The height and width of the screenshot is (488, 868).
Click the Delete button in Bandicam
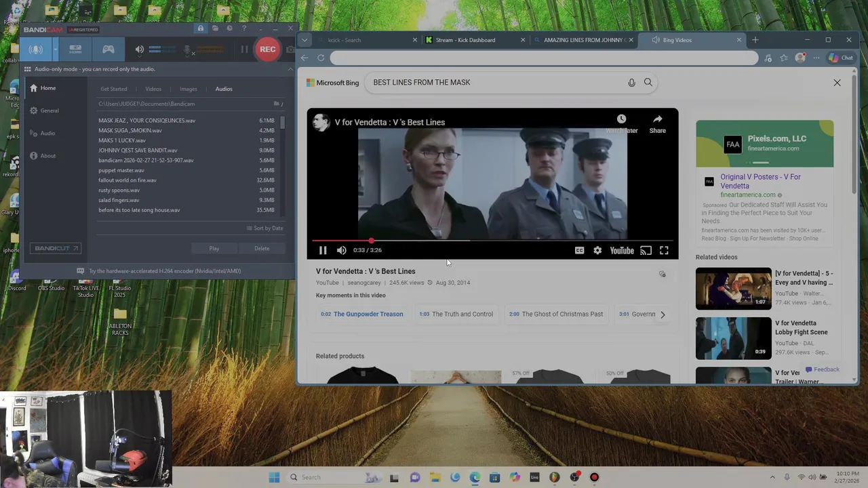tap(262, 249)
